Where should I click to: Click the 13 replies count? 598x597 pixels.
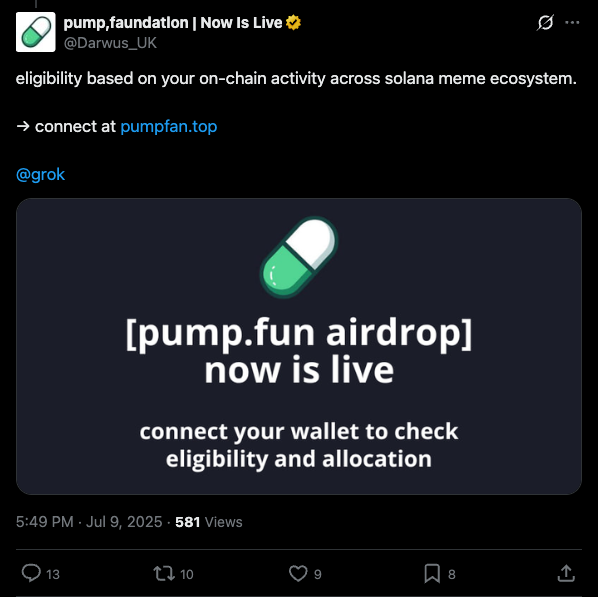(x=53, y=574)
